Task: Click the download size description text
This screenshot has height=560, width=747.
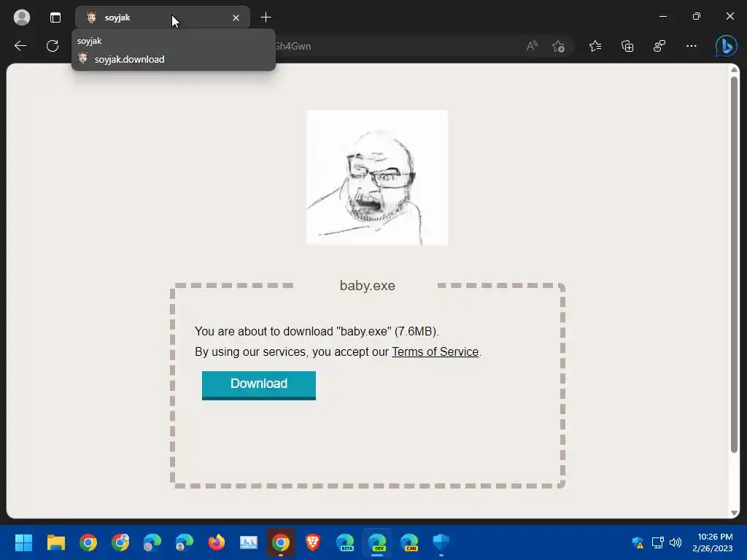Action: (x=317, y=332)
